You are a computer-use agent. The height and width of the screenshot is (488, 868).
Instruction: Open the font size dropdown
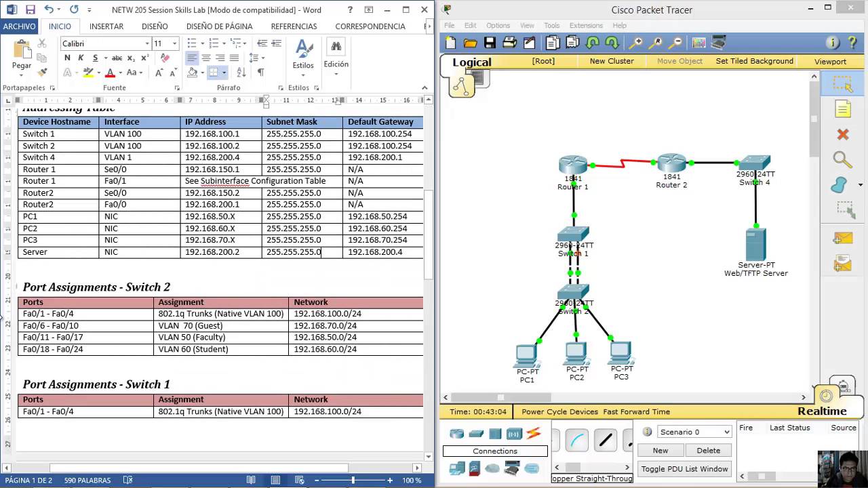click(174, 43)
